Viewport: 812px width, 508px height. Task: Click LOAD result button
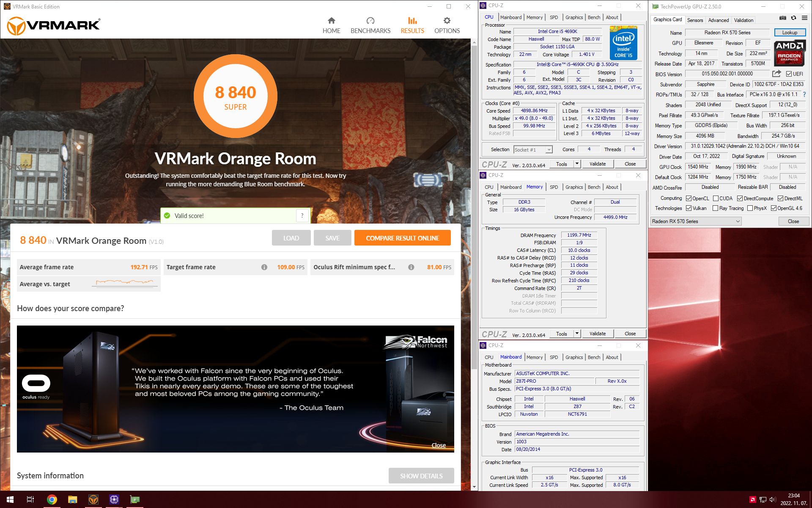click(x=291, y=238)
